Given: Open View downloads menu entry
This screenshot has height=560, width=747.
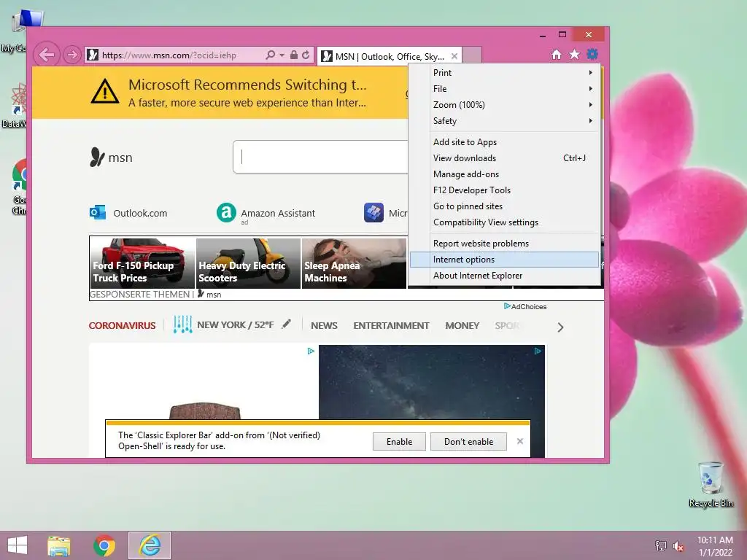Looking at the screenshot, I should click(x=505, y=158).
